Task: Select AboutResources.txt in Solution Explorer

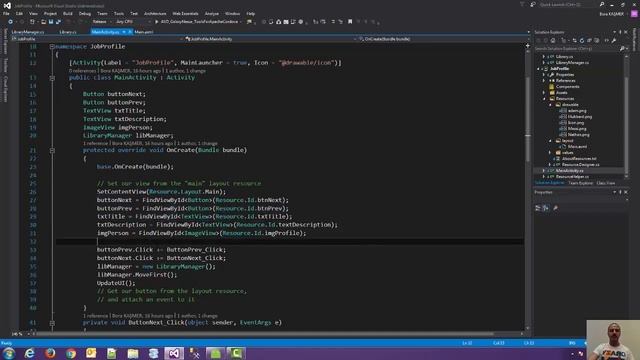Action: [x=579, y=158]
